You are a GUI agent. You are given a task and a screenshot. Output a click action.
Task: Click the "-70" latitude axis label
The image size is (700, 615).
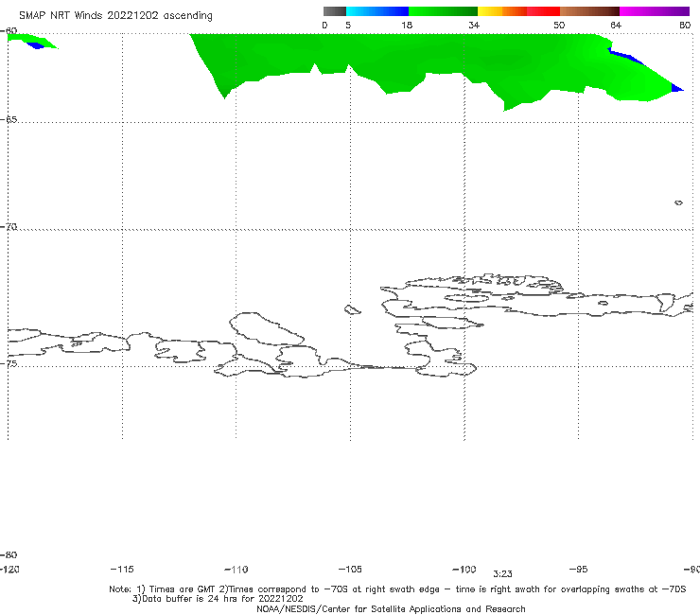pyautogui.click(x=9, y=227)
